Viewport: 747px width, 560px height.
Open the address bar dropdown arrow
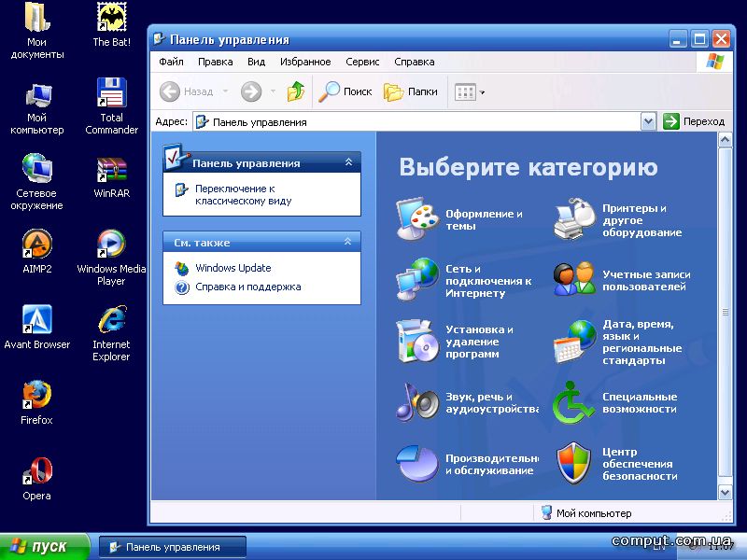pyautogui.click(x=648, y=121)
